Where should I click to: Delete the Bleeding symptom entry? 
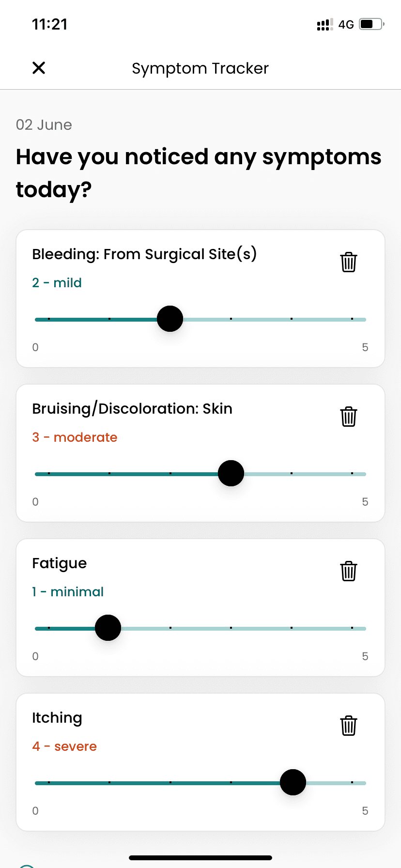coord(349,262)
